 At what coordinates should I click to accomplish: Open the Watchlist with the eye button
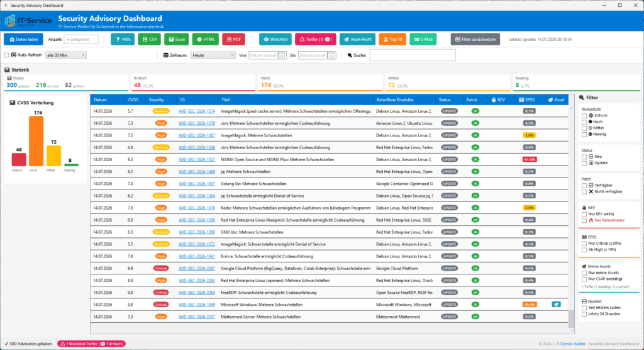[x=275, y=40]
